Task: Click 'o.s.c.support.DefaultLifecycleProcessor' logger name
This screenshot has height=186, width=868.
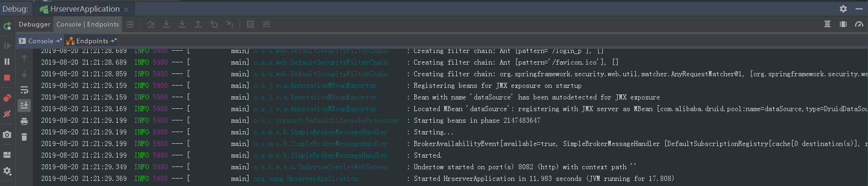Action: coord(326,120)
